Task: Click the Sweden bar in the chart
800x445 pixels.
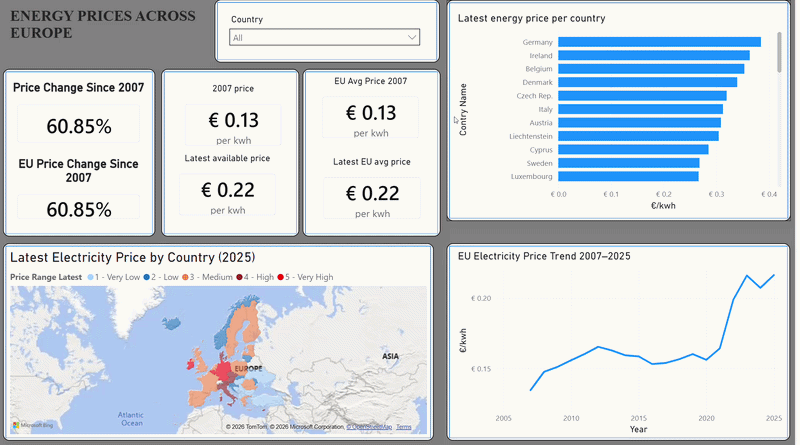Action: pyautogui.click(x=629, y=163)
